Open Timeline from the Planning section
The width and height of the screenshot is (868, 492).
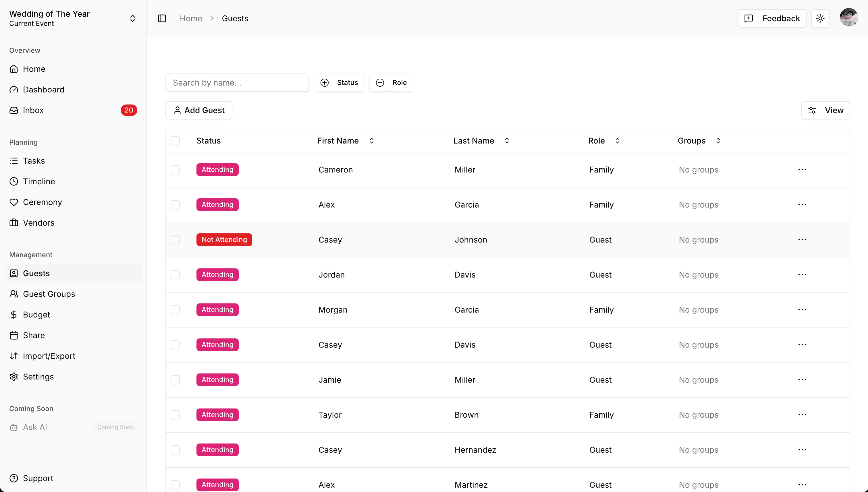click(x=39, y=181)
